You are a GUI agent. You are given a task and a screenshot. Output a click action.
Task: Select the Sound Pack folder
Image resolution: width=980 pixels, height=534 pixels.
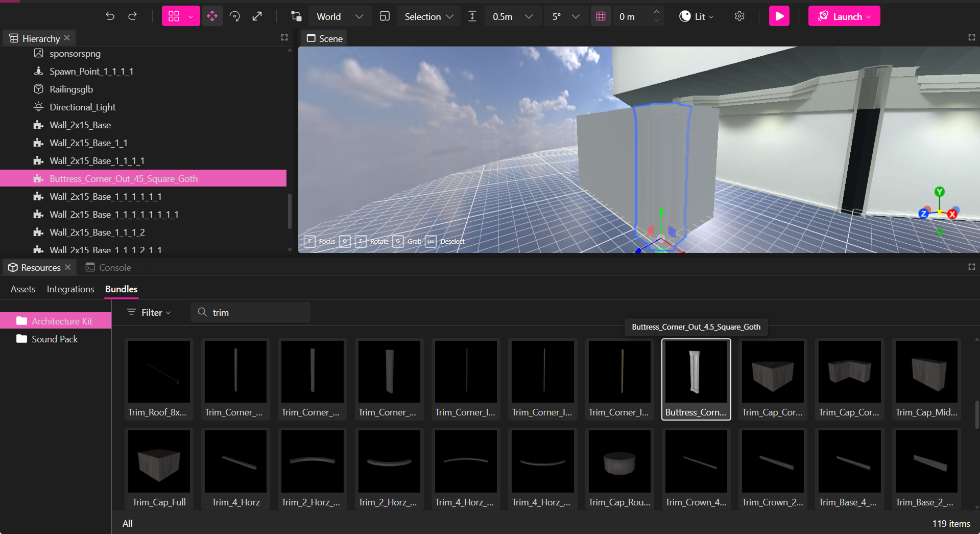[55, 339]
